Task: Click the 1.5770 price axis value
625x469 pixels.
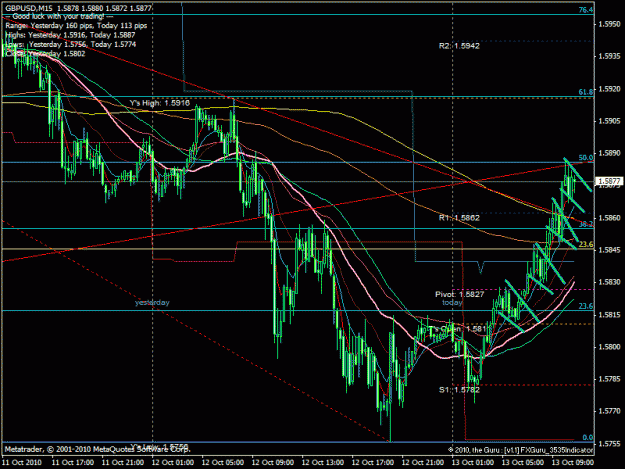Action: click(x=609, y=411)
